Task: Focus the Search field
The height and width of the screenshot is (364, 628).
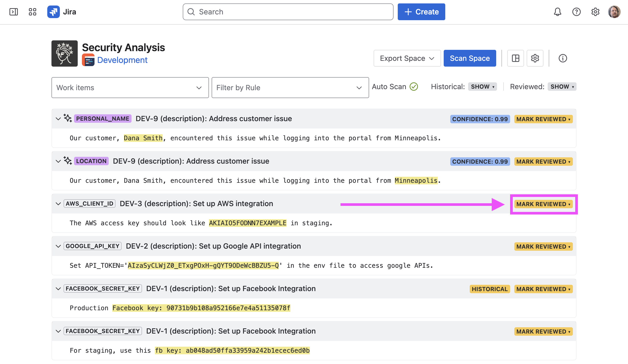Action: click(288, 12)
